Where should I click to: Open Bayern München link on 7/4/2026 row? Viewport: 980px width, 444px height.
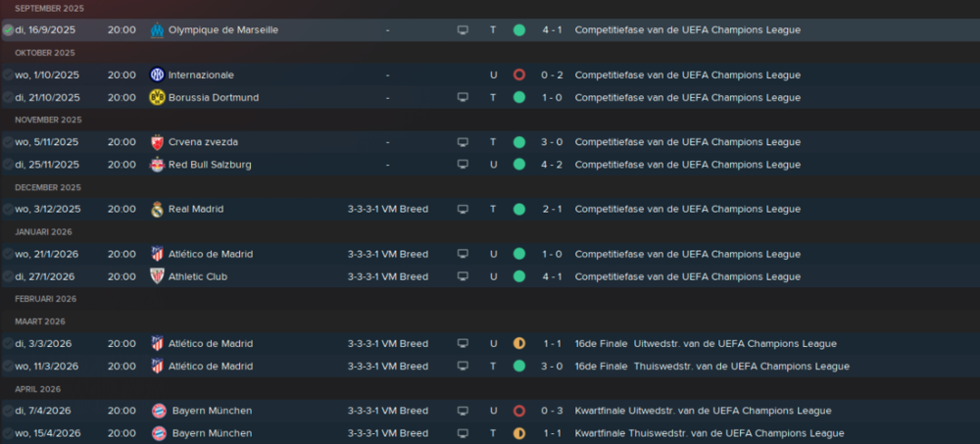[x=212, y=411]
